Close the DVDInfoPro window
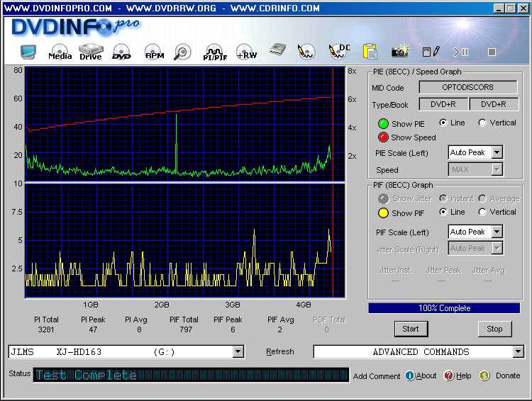 coord(523,8)
